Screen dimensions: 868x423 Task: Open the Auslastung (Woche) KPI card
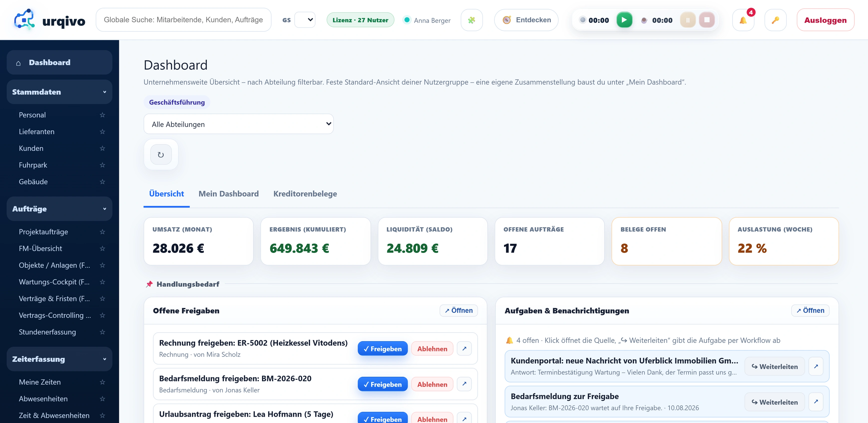point(784,241)
